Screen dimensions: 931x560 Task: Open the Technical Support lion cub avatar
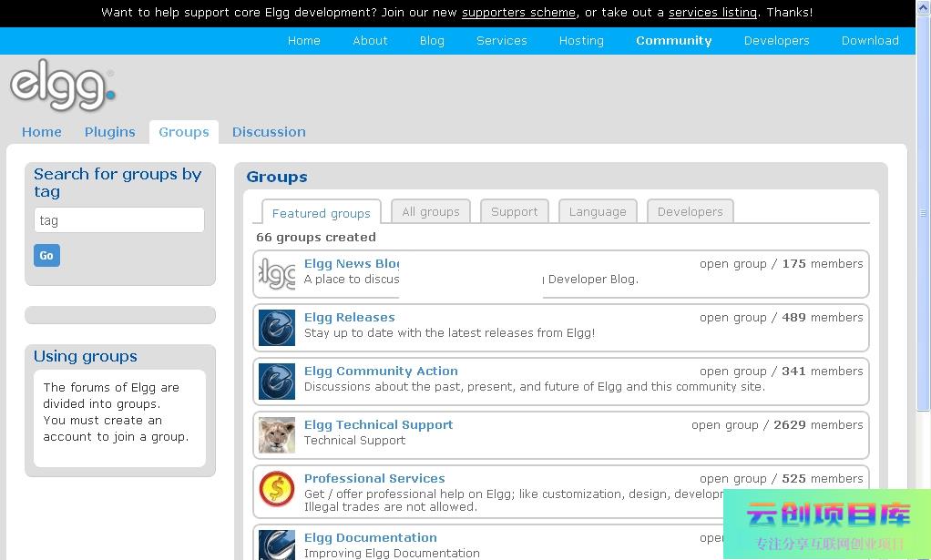coord(277,435)
